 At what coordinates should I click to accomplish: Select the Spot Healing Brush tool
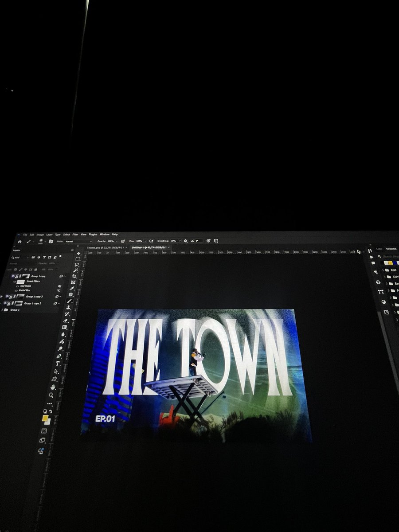point(71,294)
